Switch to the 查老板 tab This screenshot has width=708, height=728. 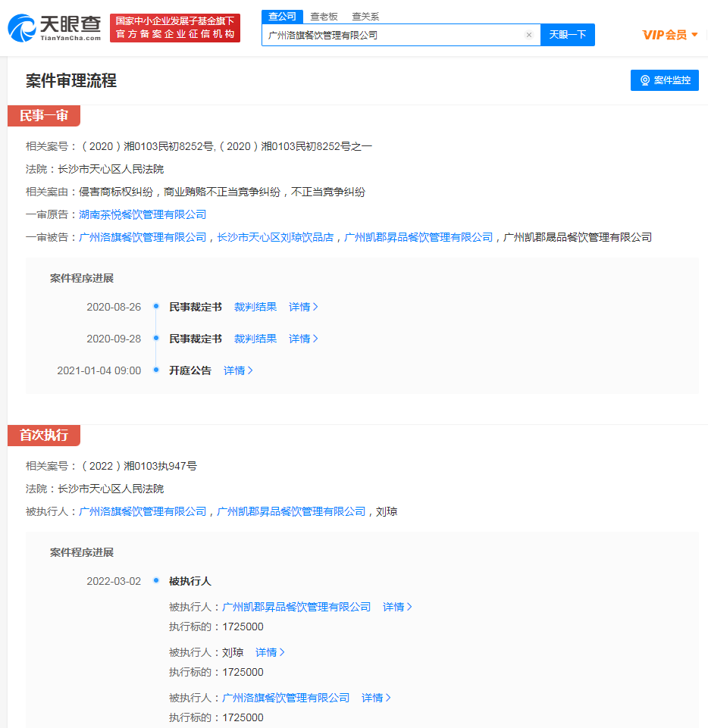tap(324, 16)
